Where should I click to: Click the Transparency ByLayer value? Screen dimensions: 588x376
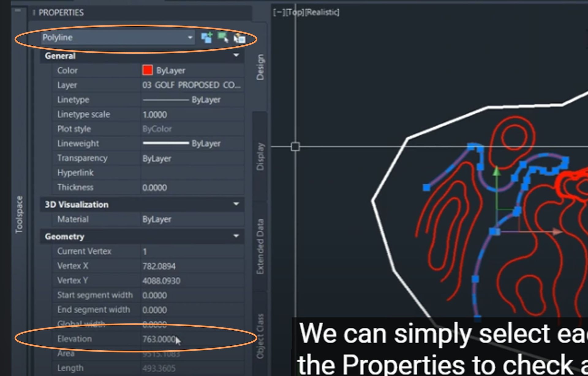(x=192, y=158)
